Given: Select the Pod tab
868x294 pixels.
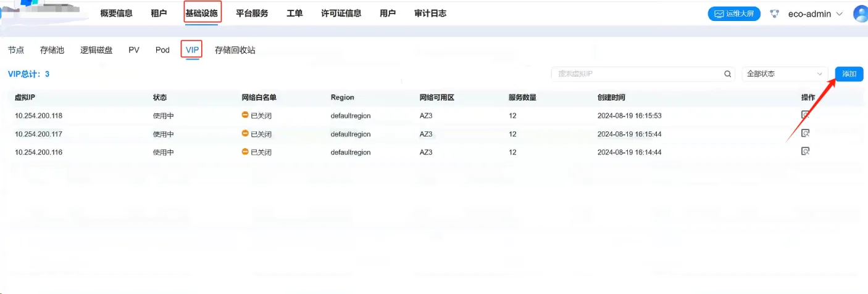Looking at the screenshot, I should [x=162, y=50].
